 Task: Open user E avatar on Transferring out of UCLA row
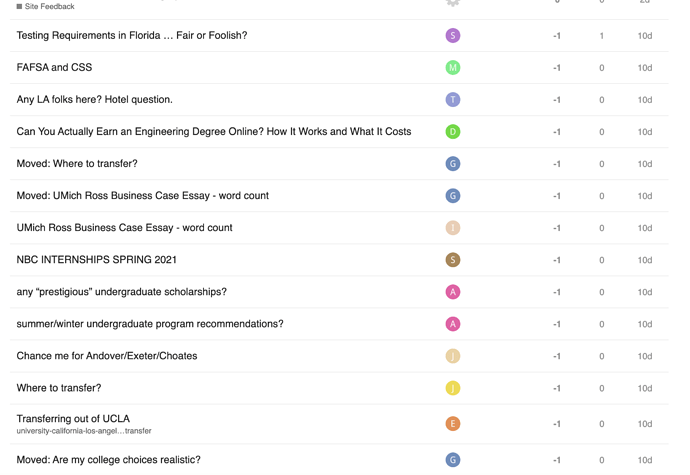pyautogui.click(x=453, y=423)
